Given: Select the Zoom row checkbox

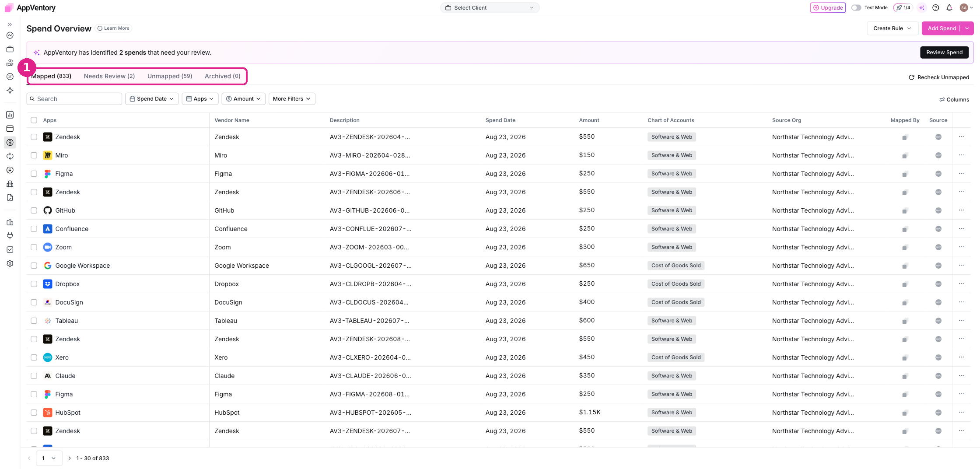Looking at the screenshot, I should pos(34,247).
